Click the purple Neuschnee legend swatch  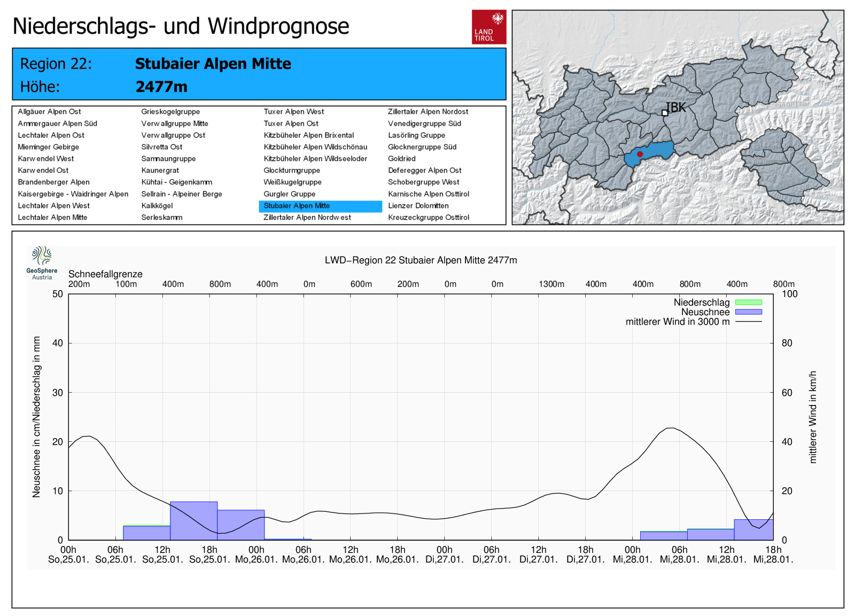[748, 312]
